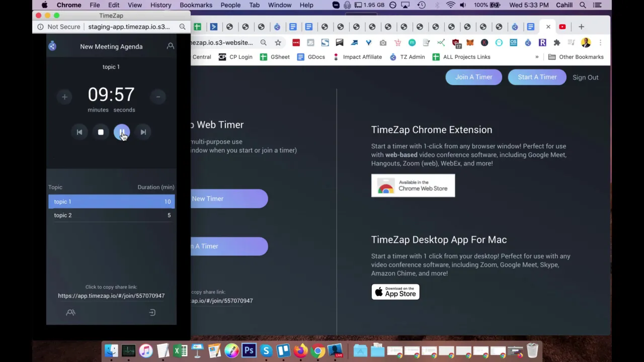Screen dimensions: 644x362
Task: Select topic 2 row in agenda
Action: [111, 215]
